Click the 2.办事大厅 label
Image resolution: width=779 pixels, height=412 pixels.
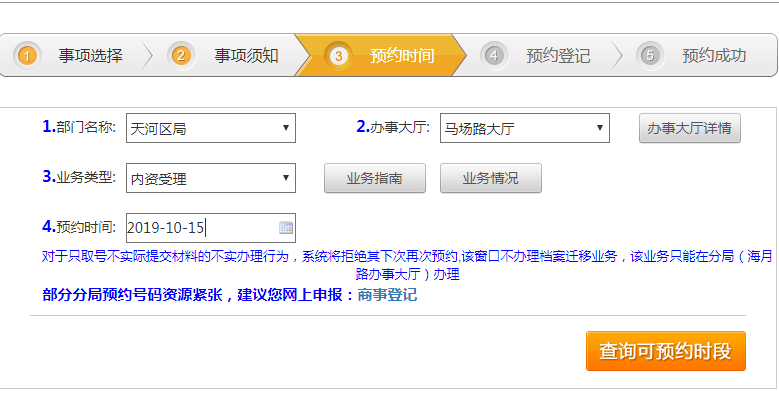pyautogui.click(x=393, y=127)
